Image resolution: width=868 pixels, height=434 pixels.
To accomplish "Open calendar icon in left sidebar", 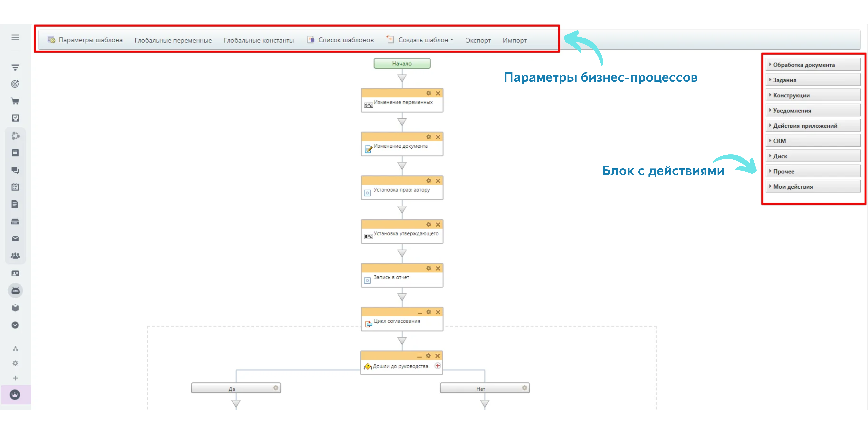I will point(15,187).
